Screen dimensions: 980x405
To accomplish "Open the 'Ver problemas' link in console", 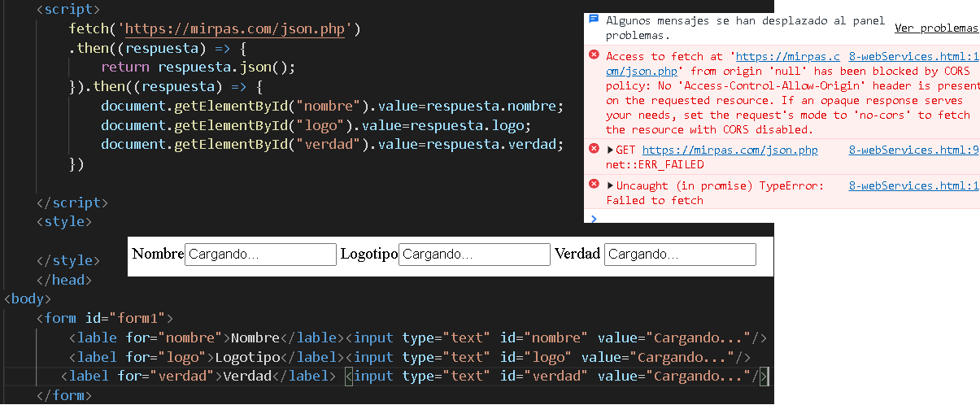I will pyautogui.click(x=936, y=28).
